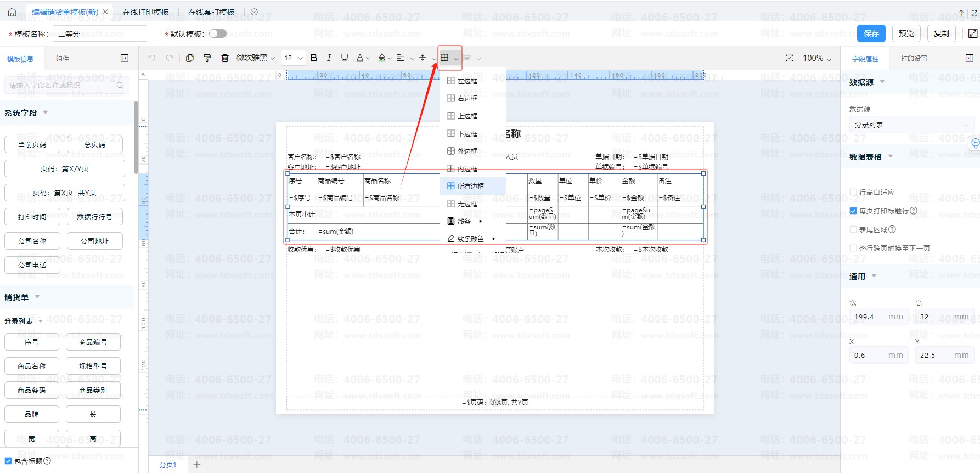Collapse the left panel with sidebar icon
The height and width of the screenshot is (474, 980).
125,58
